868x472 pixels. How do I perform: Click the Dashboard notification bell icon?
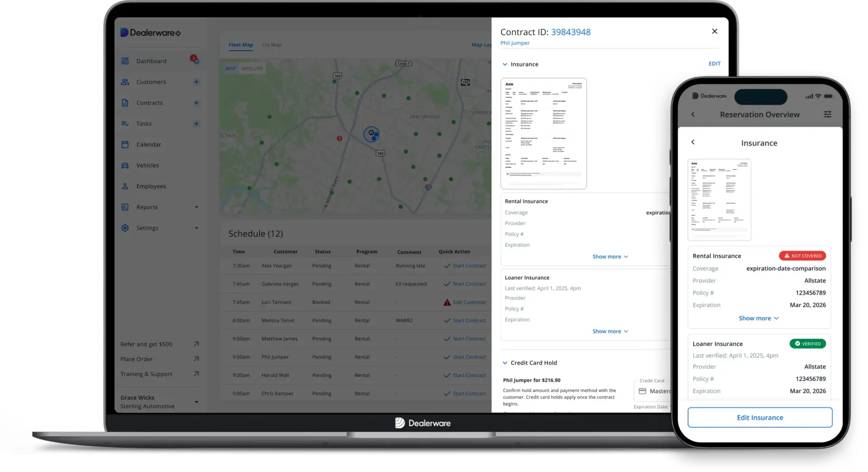(195, 60)
